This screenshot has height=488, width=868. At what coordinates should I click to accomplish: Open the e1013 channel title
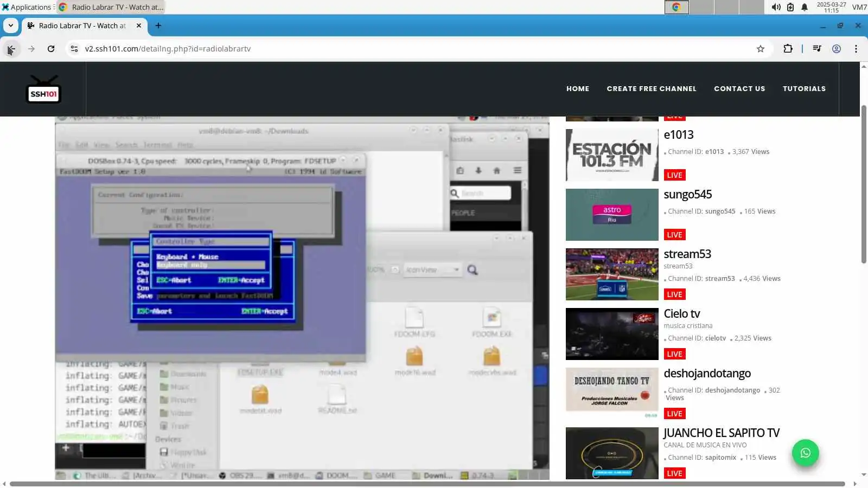click(x=679, y=134)
